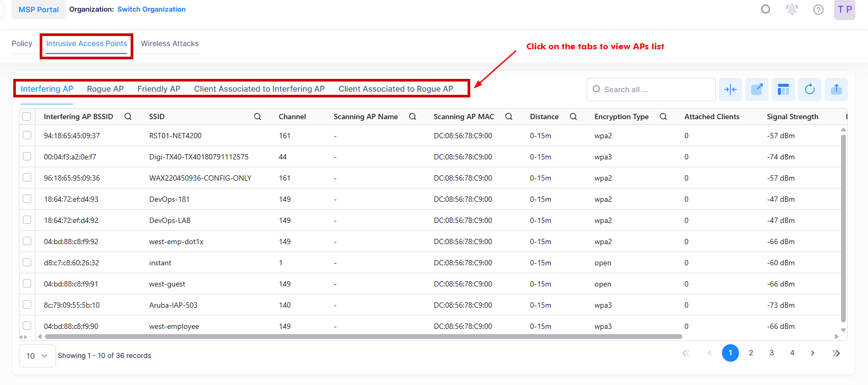Check the row for DevOps-LAB
This screenshot has width=868, height=385.
click(x=27, y=220)
